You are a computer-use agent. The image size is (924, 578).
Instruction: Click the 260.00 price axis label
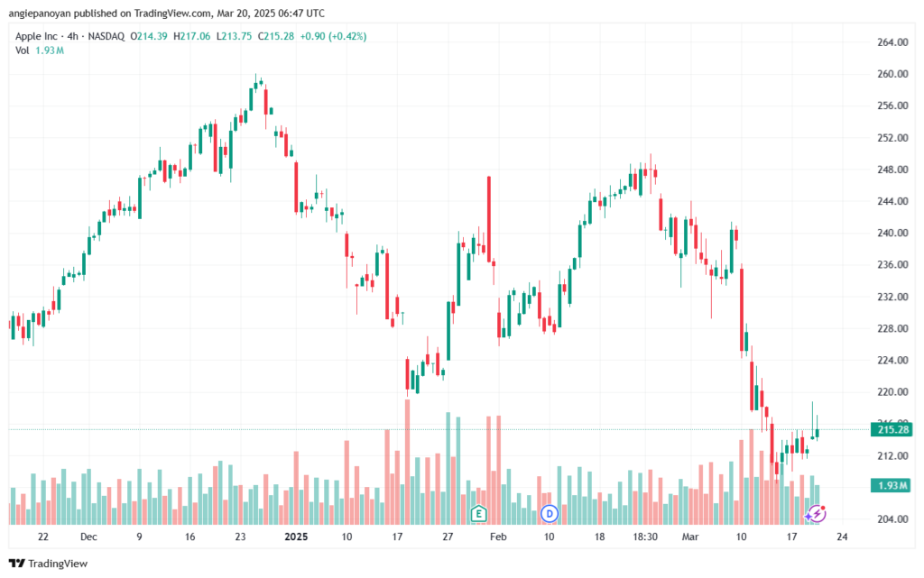click(x=892, y=74)
